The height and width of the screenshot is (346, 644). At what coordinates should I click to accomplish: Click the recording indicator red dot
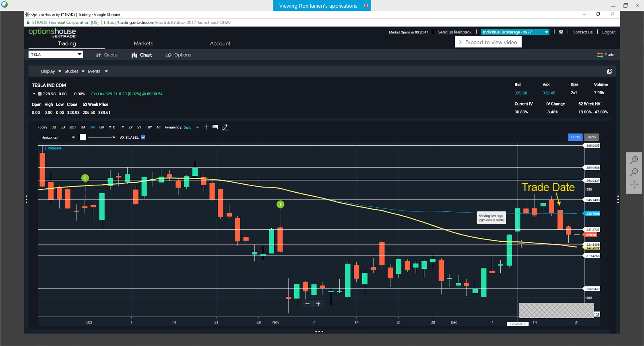(x=366, y=6)
